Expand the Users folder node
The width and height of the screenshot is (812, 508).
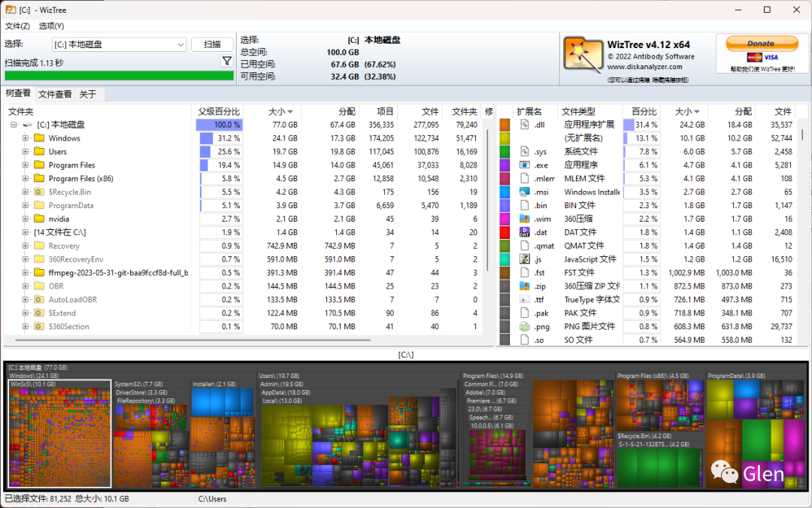click(x=25, y=152)
